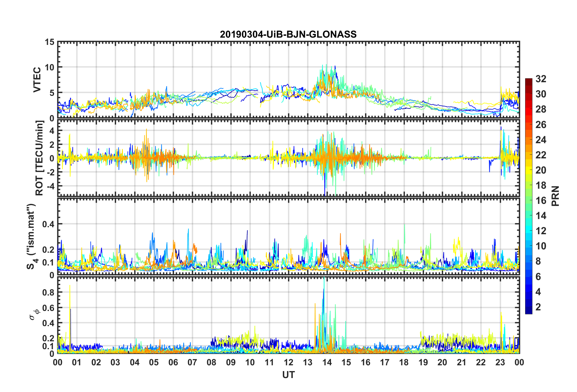This screenshot has height=392, width=577.
Task: Click colorbar tick label 32
Action: (x=541, y=79)
